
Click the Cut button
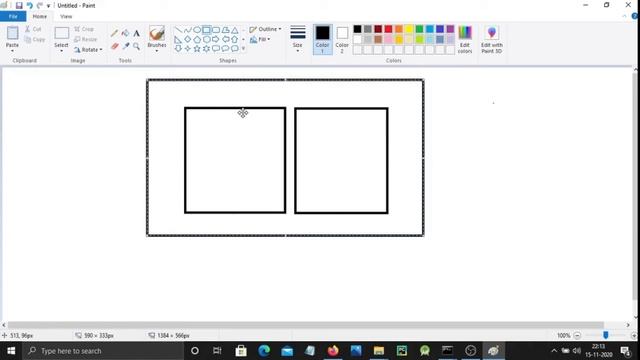pos(33,29)
